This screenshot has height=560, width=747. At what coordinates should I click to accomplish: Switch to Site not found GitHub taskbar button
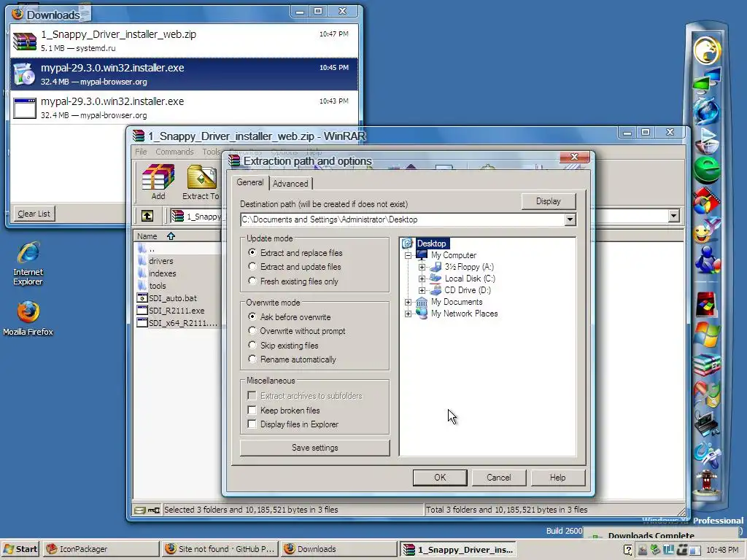(x=220, y=549)
